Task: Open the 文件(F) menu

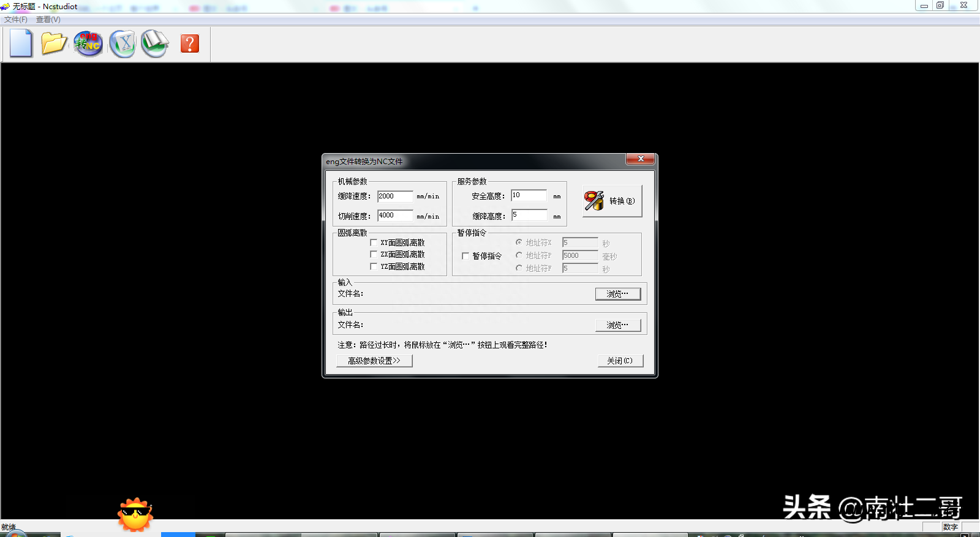Action: [16, 20]
